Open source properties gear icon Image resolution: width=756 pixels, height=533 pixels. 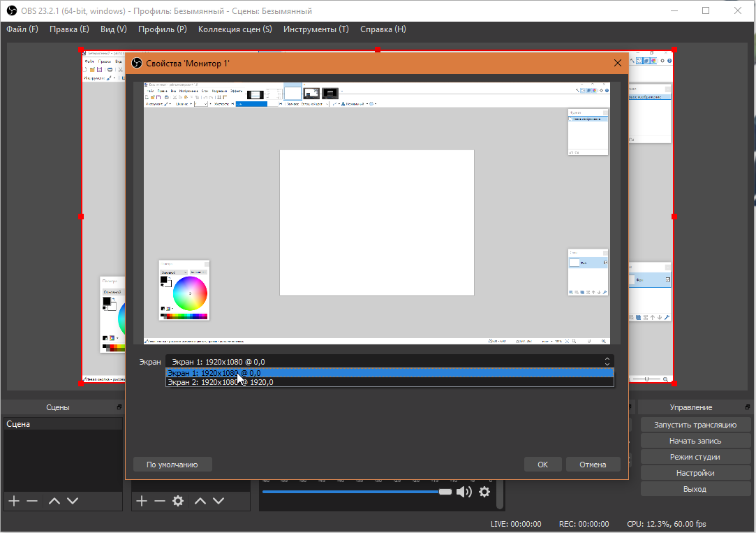point(178,501)
